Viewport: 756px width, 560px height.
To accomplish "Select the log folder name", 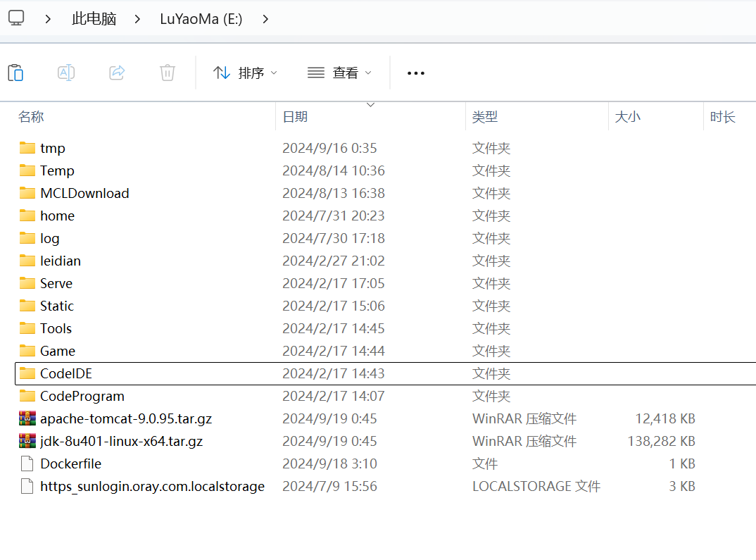I will [x=50, y=238].
